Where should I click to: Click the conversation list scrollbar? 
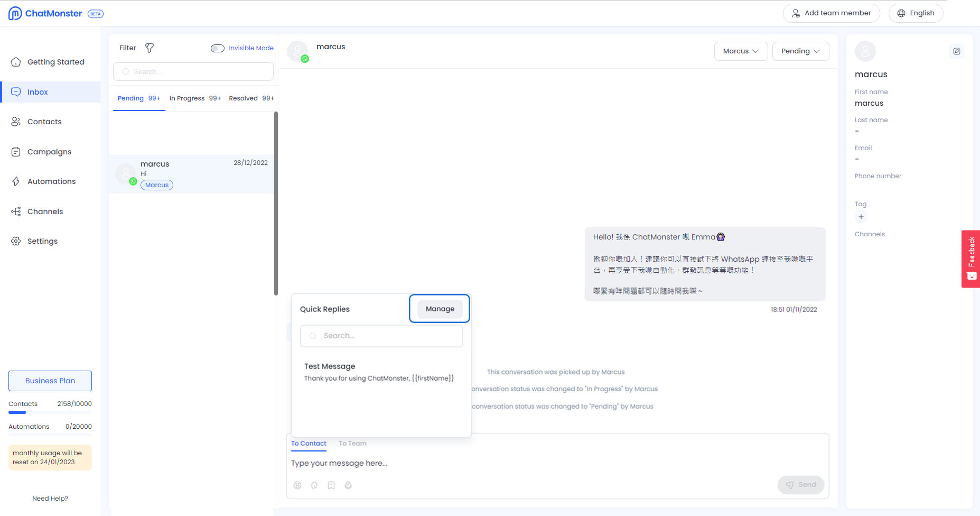point(276,203)
